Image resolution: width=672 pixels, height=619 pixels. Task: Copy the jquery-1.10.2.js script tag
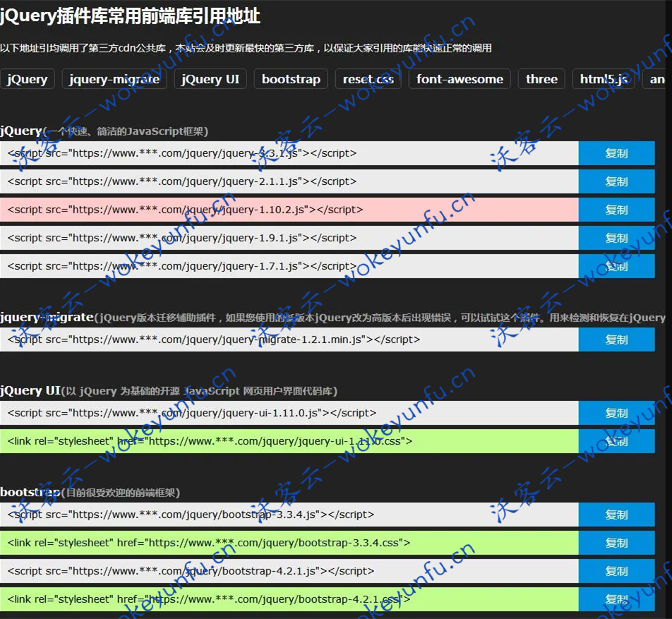616,210
